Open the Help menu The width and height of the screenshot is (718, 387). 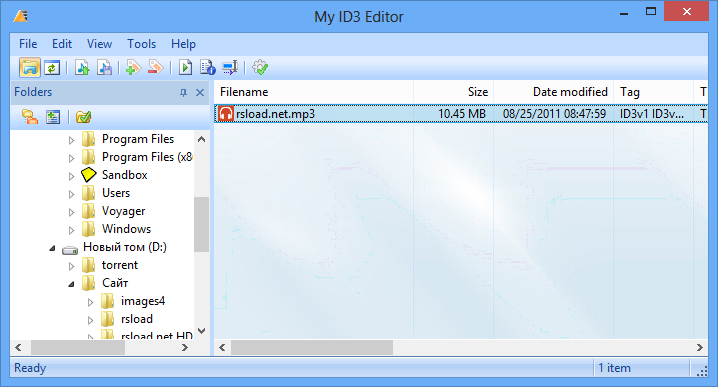[x=183, y=44]
